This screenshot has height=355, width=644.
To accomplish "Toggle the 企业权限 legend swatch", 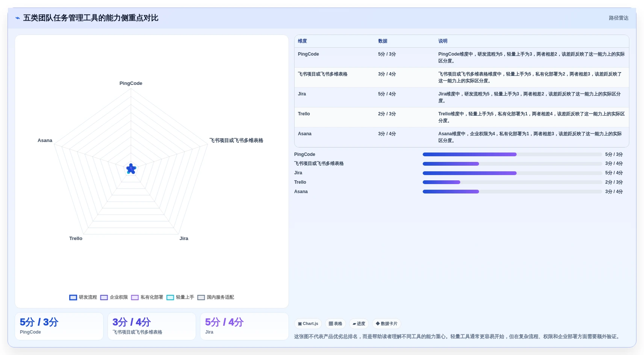I will pos(104,298).
